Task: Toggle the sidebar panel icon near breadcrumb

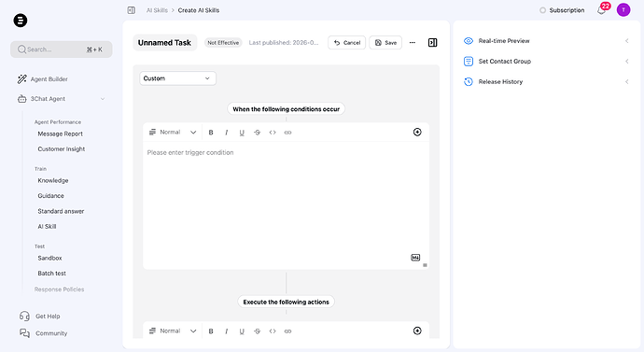Action: pos(131,10)
